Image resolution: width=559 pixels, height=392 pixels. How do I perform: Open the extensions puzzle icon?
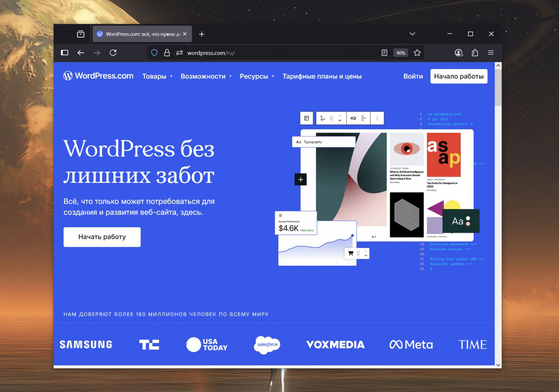[x=475, y=53]
